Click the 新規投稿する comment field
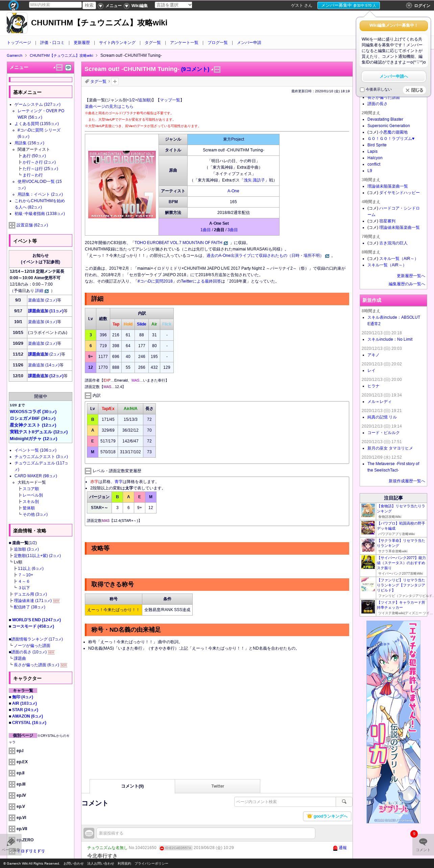The width and height of the screenshot is (434, 868). point(206,833)
